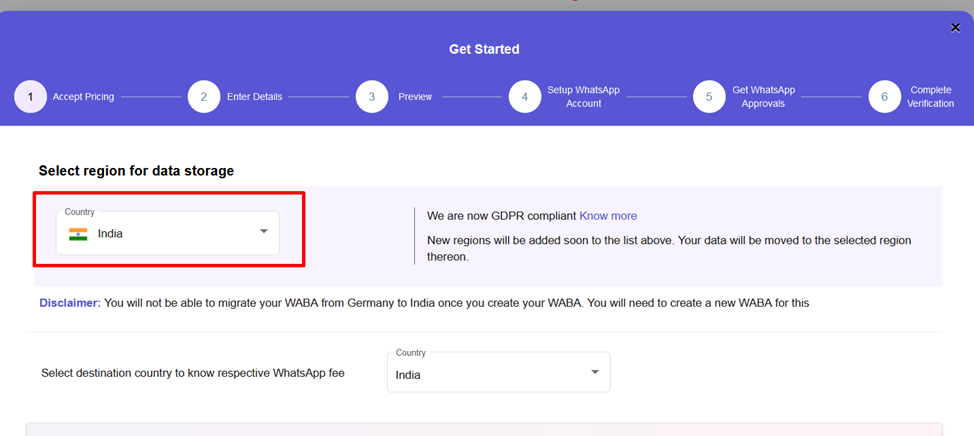Click step 2 circle for Enter Details
This screenshot has height=436, width=974.
pyautogui.click(x=204, y=97)
